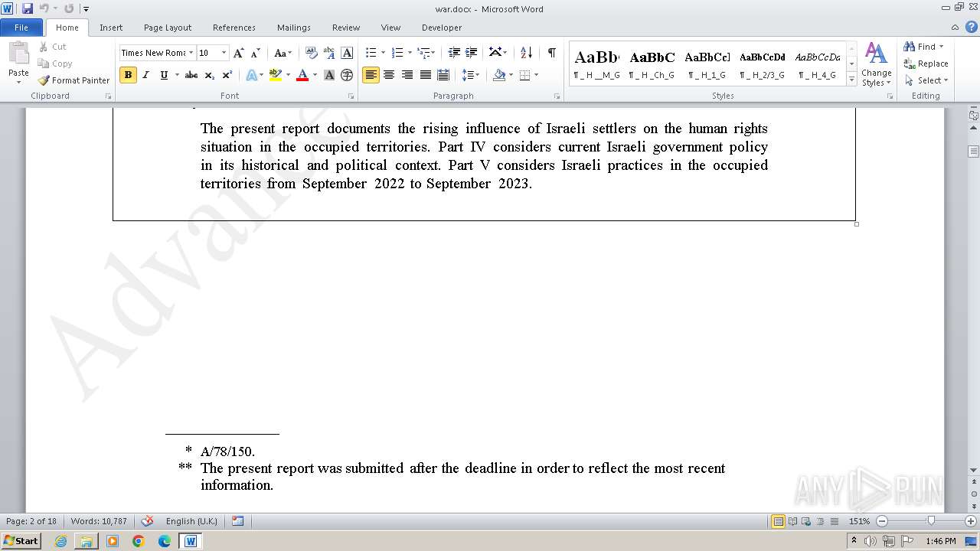Screen dimensions: 980x551
Task: Click the Sort A-Z icon
Action: pyautogui.click(x=526, y=53)
